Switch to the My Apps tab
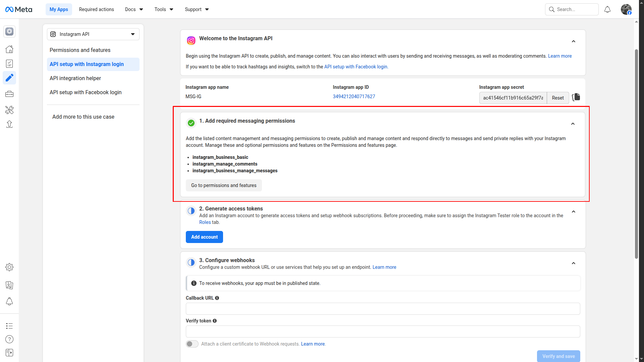 pyautogui.click(x=58, y=9)
